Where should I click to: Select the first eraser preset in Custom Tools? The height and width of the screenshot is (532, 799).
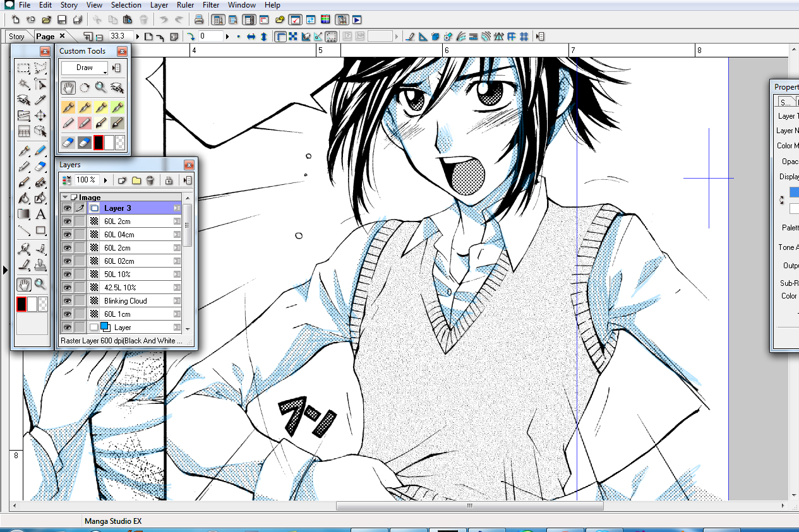click(x=68, y=143)
